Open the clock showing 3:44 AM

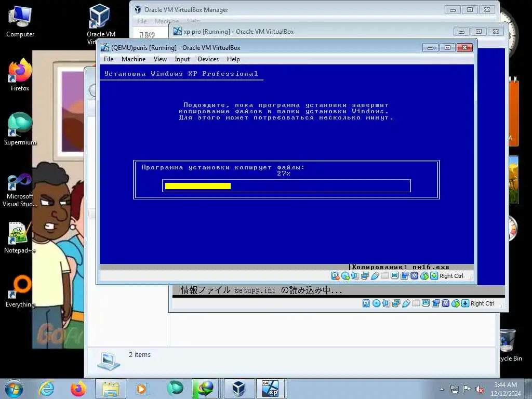tap(505, 389)
